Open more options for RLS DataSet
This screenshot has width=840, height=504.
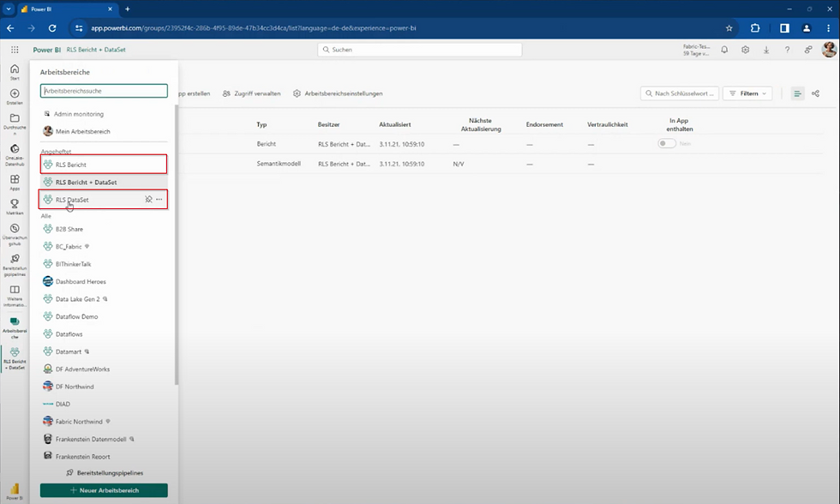coord(159,199)
